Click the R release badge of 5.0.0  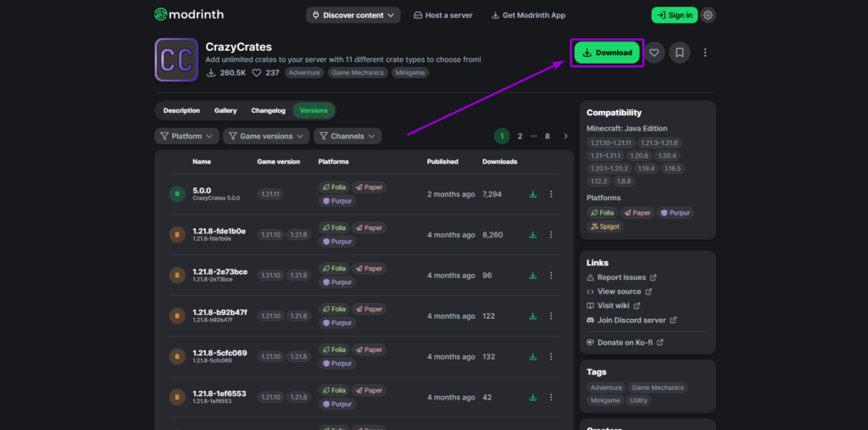[177, 194]
